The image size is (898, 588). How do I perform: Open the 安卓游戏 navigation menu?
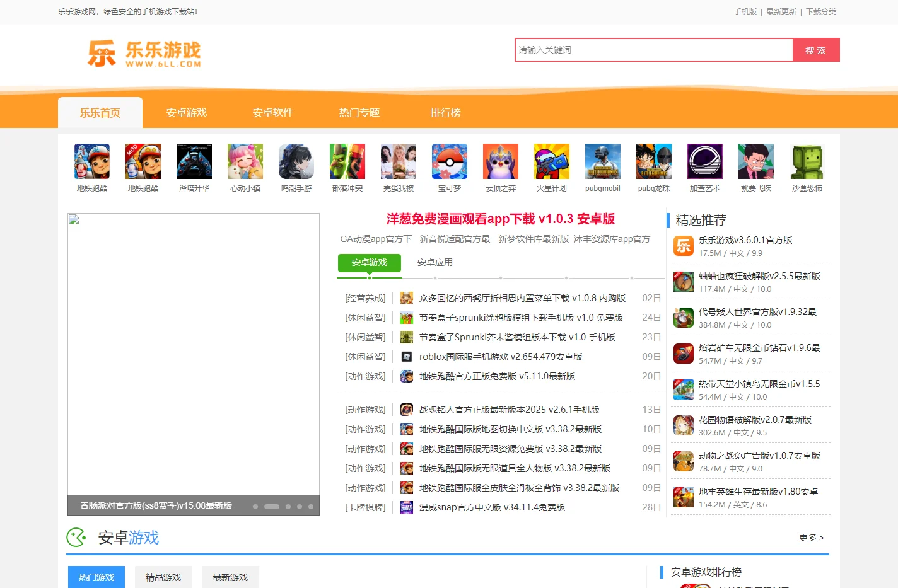[x=187, y=113]
